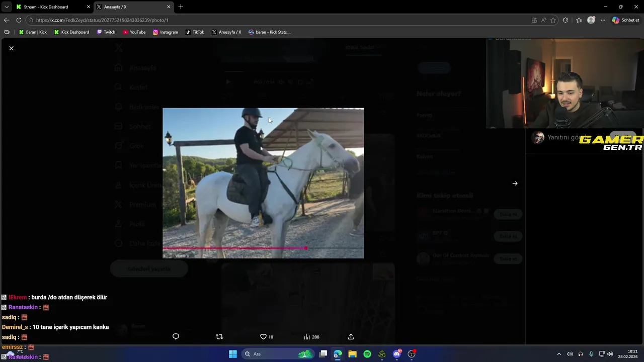Open Task View on taskbar
This screenshot has width=644, height=362.
pos(323,354)
